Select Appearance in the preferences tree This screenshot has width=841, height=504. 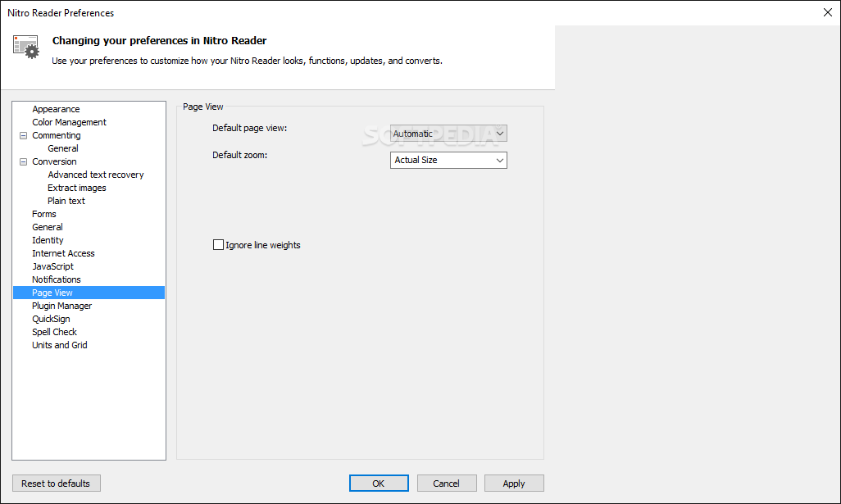tap(56, 109)
